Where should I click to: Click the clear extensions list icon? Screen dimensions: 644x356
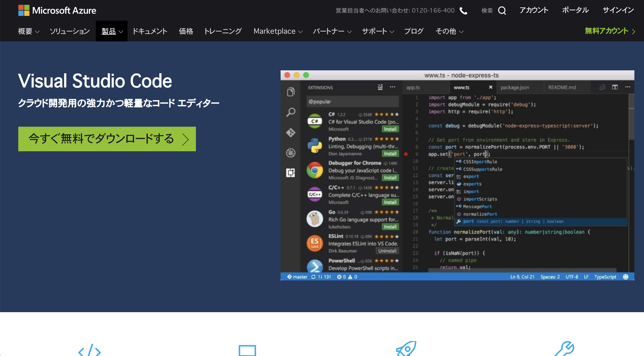coord(380,87)
